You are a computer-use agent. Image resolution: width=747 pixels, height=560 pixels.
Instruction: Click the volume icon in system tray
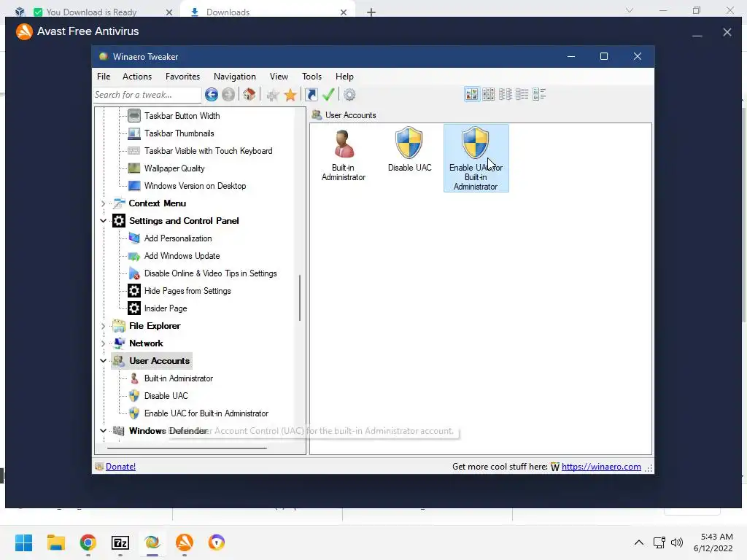point(676,542)
